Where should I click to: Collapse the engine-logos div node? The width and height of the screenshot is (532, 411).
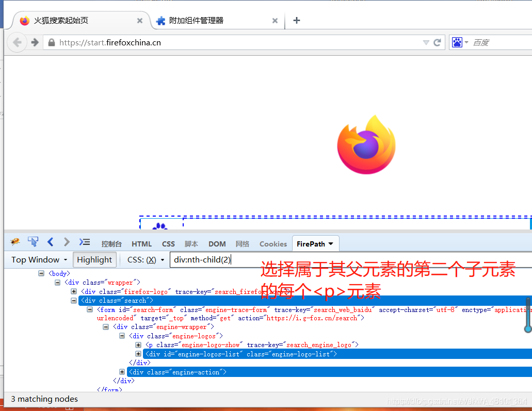(122, 336)
